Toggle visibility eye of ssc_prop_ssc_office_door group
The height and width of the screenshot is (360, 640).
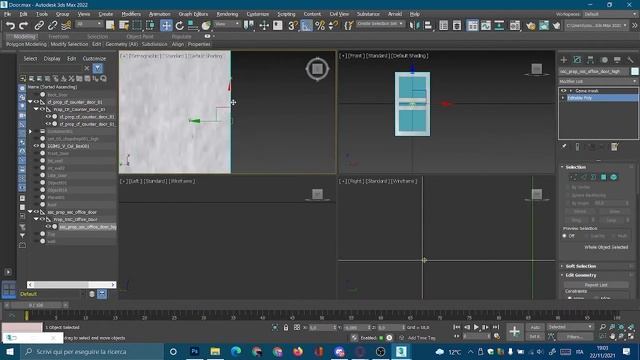coord(36,212)
